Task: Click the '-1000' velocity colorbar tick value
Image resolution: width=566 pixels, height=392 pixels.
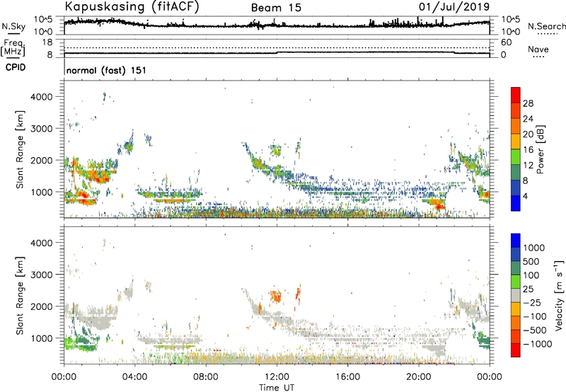Action: pyautogui.click(x=538, y=344)
